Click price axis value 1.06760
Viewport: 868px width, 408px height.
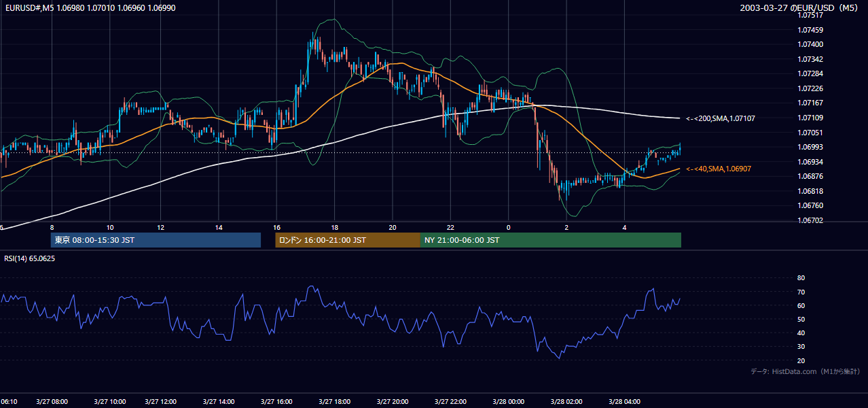click(x=810, y=205)
